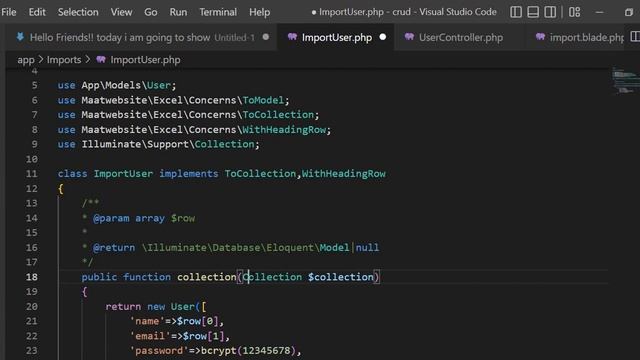
Task: Toggle bottom panel layout icon
Action: (533, 12)
